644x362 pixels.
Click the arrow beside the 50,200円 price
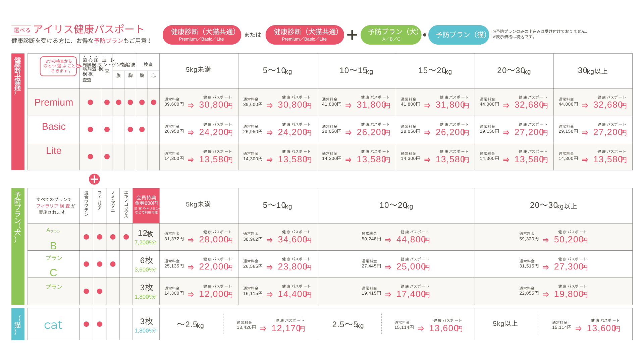point(546,240)
